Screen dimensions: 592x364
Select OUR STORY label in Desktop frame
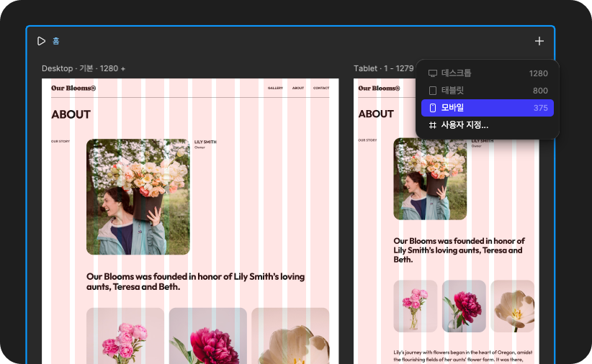click(60, 141)
